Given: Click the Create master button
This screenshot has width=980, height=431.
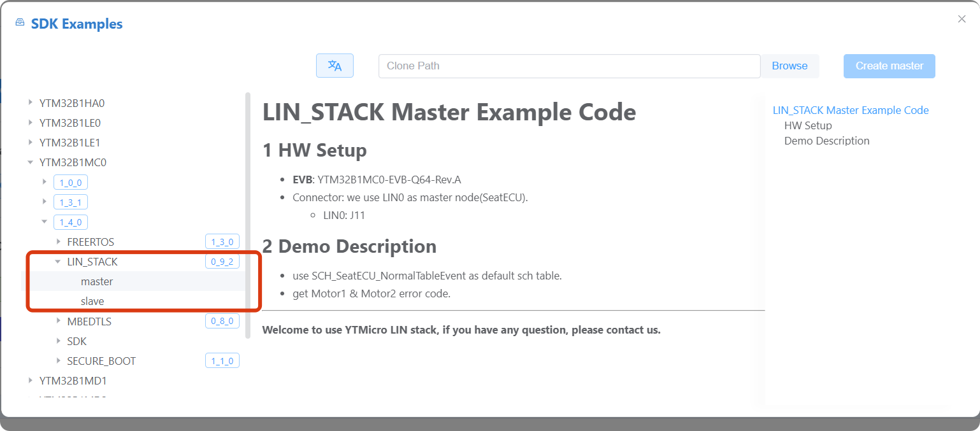Looking at the screenshot, I should point(889,66).
